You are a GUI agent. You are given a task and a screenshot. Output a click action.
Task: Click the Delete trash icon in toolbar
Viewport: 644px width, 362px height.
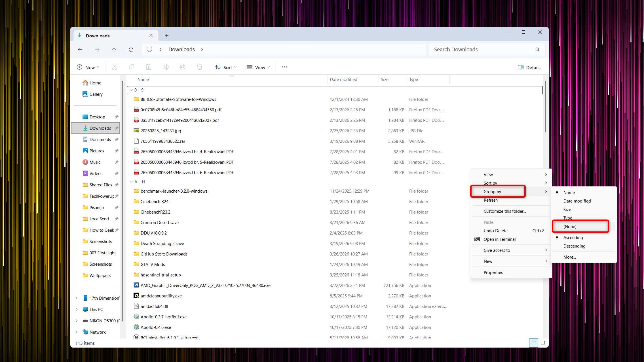click(200, 67)
